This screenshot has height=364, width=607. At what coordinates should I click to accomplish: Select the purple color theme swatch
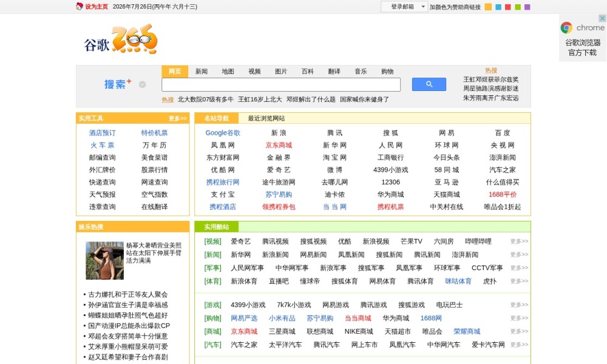[527, 7]
